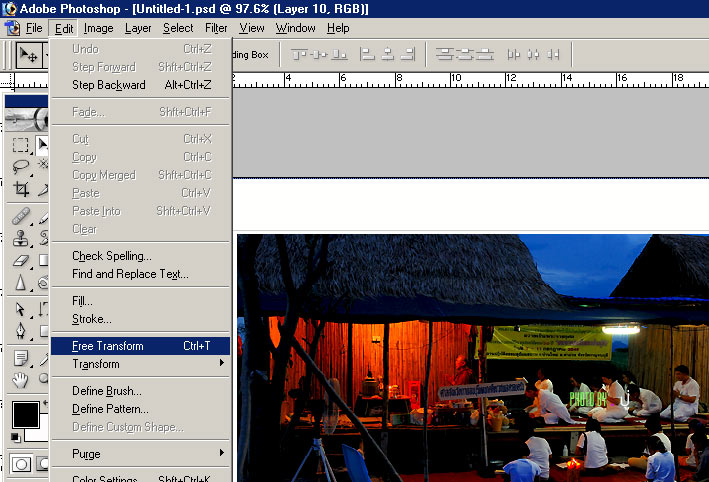The image size is (709, 482).
Task: Pick the Blur tool in toolbox
Action: [x=20, y=285]
